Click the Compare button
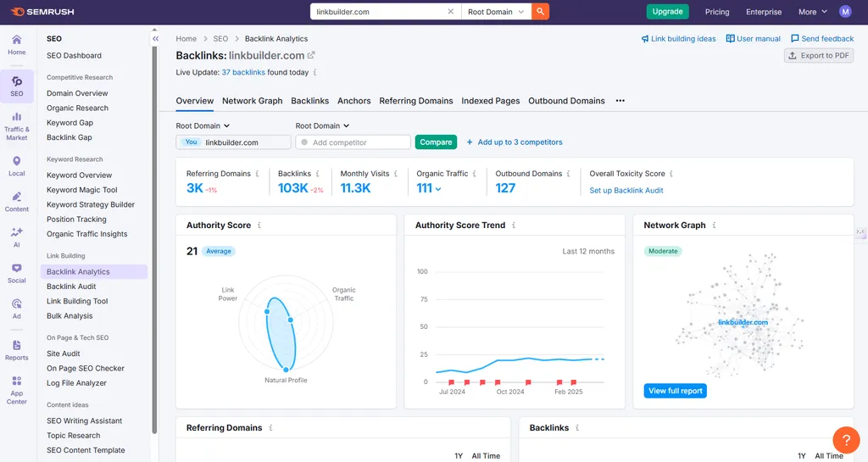This screenshot has width=868, height=462. click(x=436, y=142)
